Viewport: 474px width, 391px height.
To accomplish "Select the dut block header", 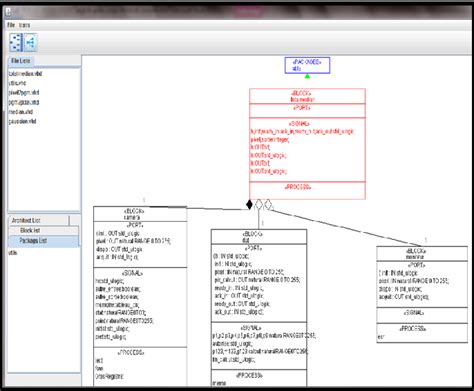I will coord(259,237).
